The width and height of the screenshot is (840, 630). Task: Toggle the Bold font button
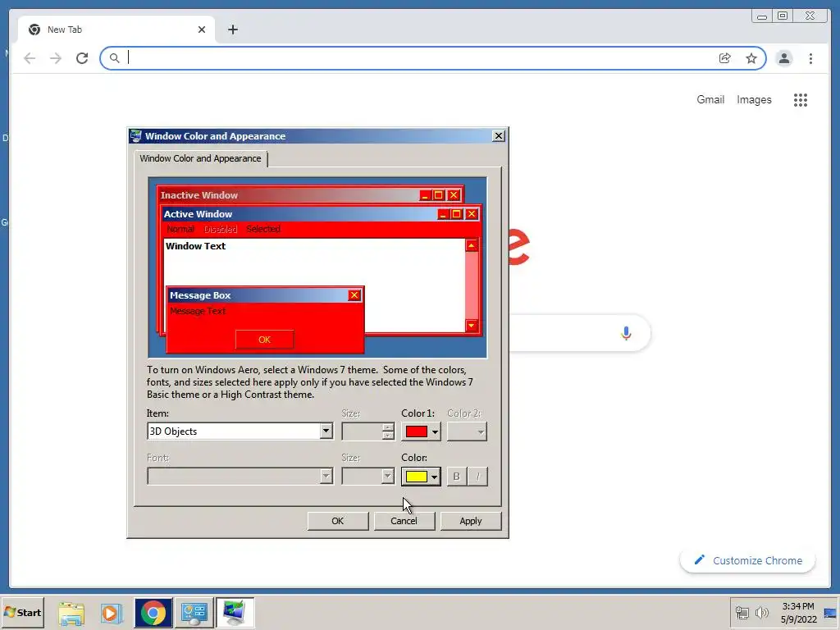(x=456, y=477)
